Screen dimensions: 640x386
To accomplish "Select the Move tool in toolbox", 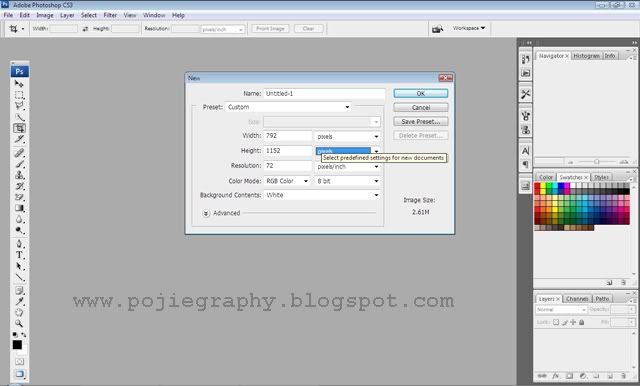I will point(19,84).
